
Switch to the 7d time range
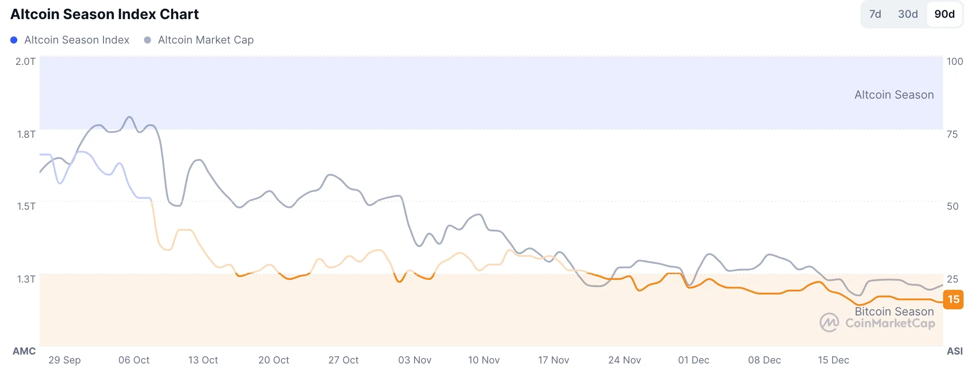pyautogui.click(x=875, y=14)
